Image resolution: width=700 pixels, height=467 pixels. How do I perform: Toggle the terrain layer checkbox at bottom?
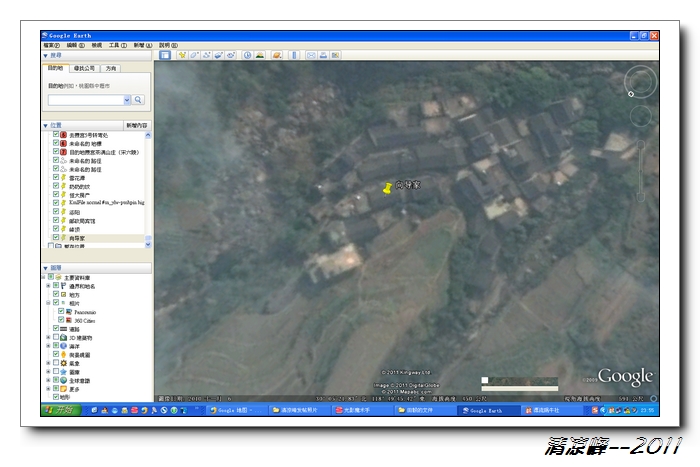click(x=56, y=396)
